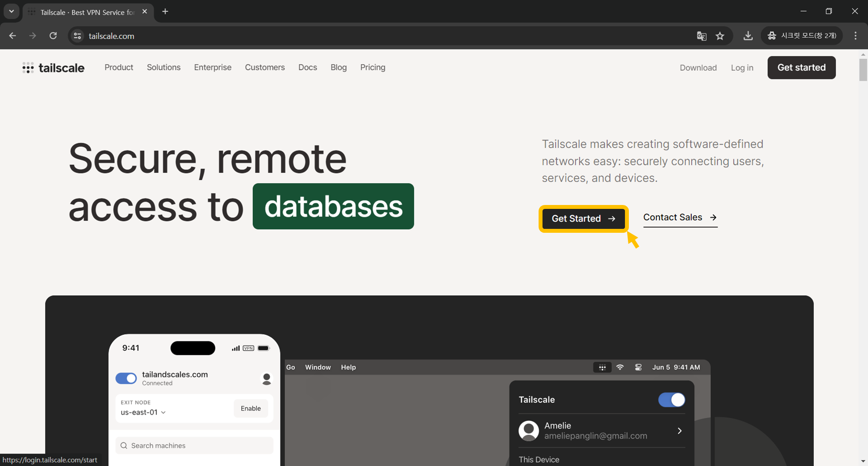Click the 'Jun 5 9:41 AM' clock text
Viewport: 868px width, 466px height.
point(676,367)
